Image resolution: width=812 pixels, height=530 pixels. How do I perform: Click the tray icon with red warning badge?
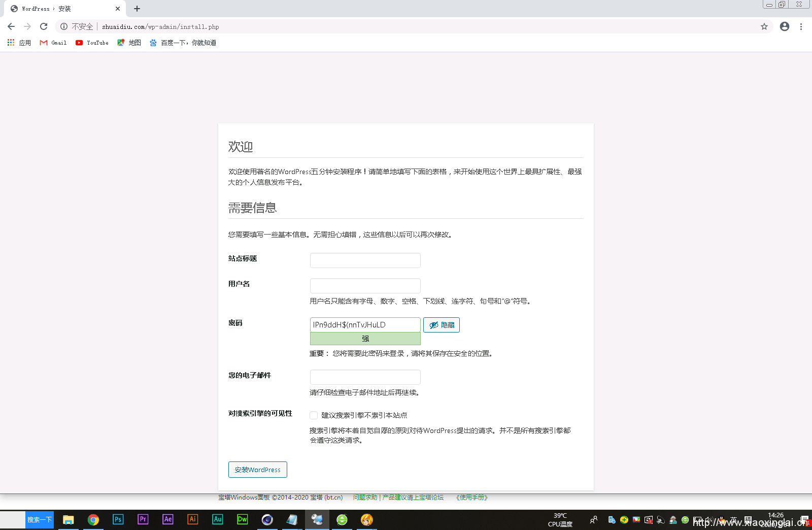[649, 520]
